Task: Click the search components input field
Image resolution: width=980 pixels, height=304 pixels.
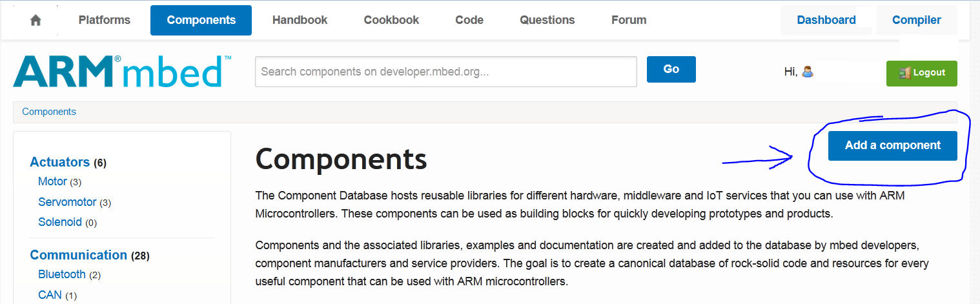Action: tap(445, 72)
